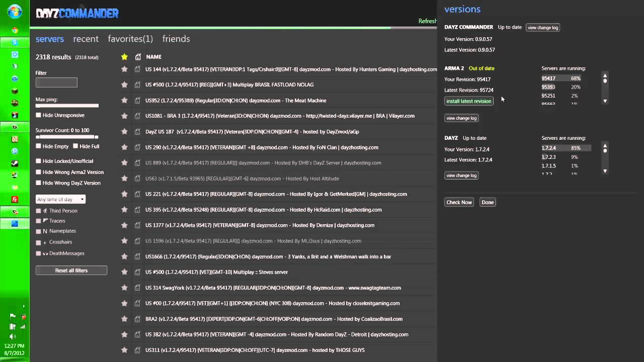Click details icon for US 382 Random DayZ Detroit
644x362 pixels.
click(137, 334)
